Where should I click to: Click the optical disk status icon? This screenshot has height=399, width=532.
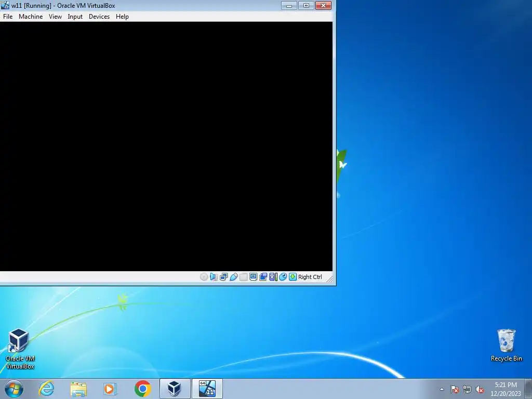pos(204,277)
